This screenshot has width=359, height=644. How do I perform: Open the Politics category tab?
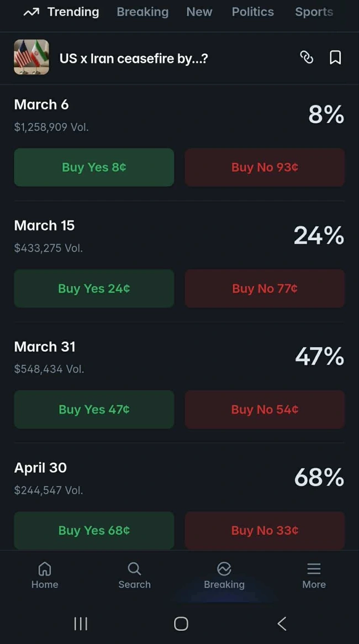253,12
